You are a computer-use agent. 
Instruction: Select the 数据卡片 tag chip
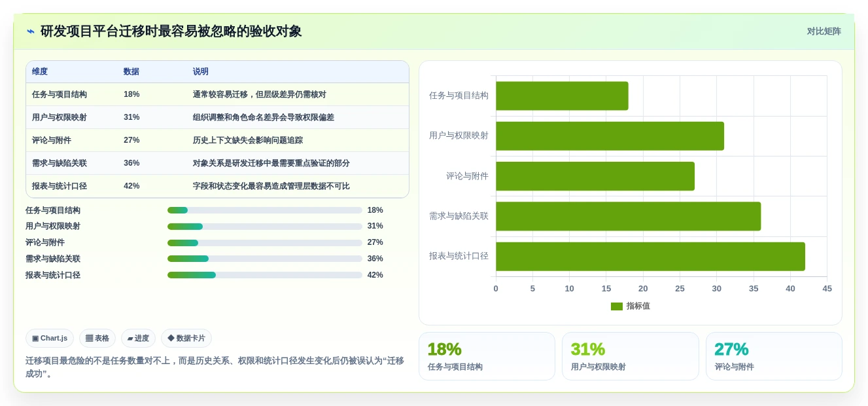pyautogui.click(x=186, y=338)
